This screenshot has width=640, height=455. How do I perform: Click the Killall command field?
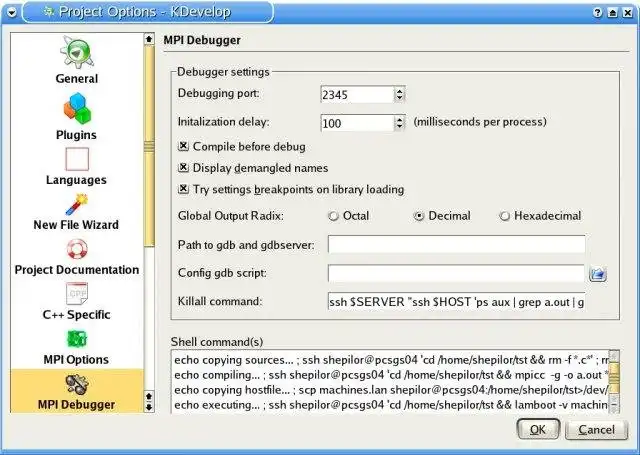(456, 302)
